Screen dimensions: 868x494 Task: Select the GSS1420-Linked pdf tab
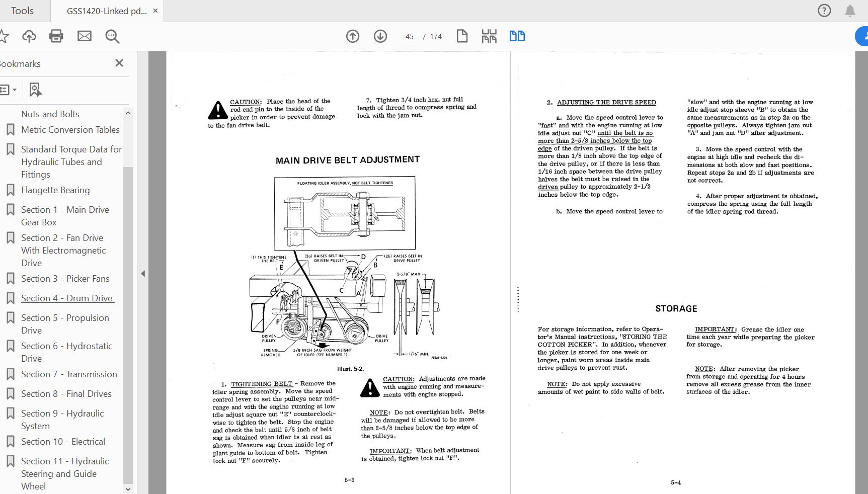click(x=107, y=11)
